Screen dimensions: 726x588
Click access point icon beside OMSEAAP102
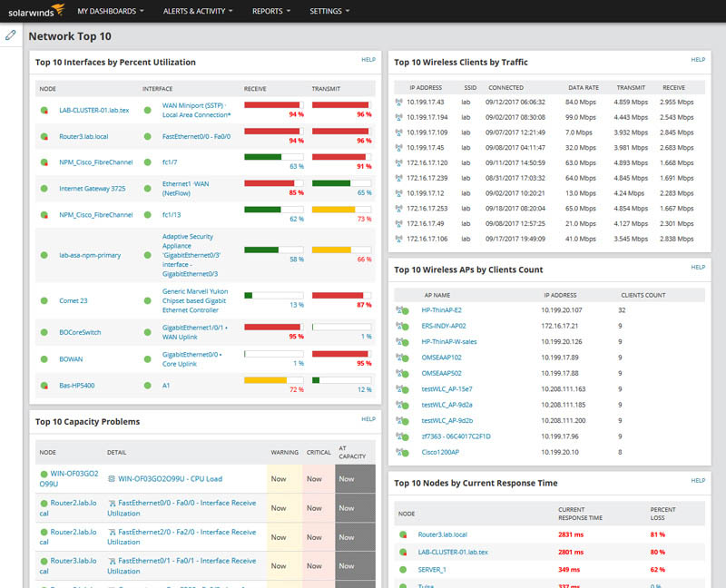pyautogui.click(x=402, y=358)
